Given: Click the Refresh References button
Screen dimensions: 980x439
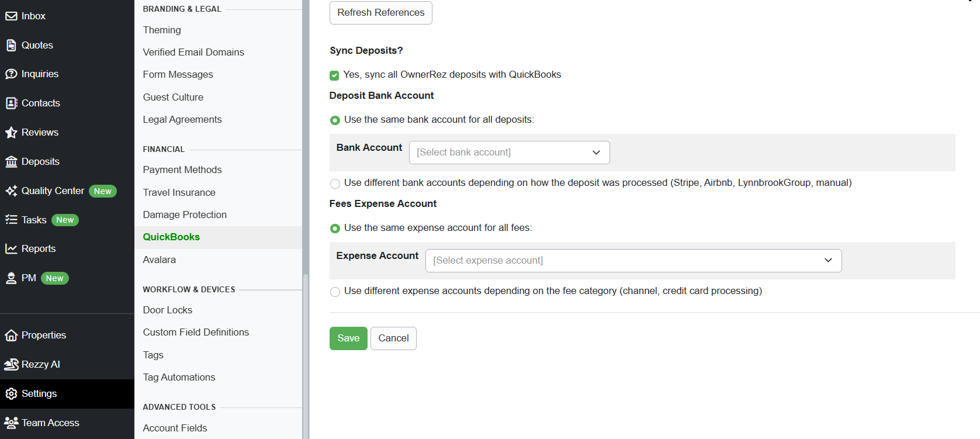Looking at the screenshot, I should click(380, 13).
